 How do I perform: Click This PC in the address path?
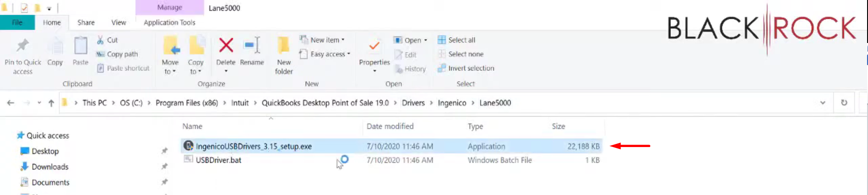click(x=94, y=103)
